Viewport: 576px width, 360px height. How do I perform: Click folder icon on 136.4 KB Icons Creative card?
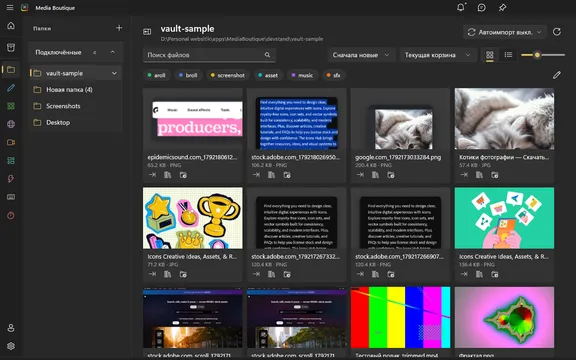pos(495,274)
